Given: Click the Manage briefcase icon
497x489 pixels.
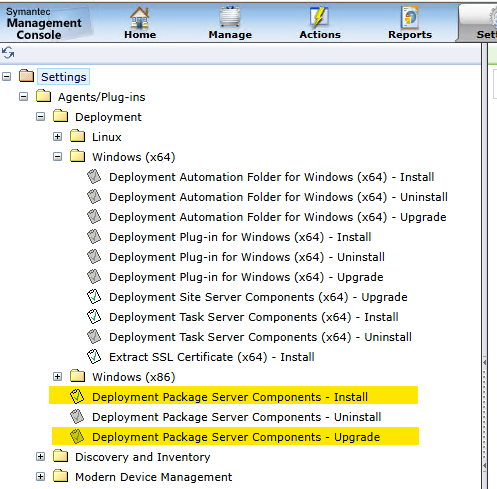Looking at the screenshot, I should click(x=230, y=17).
